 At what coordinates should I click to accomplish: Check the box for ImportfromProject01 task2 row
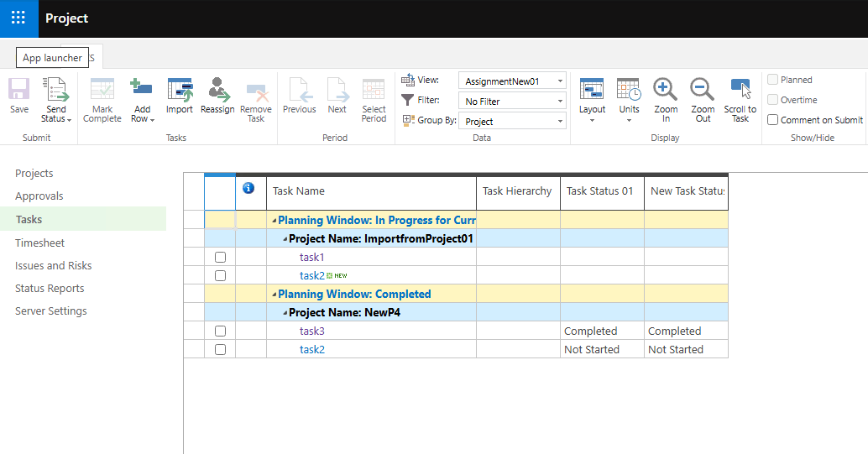click(x=220, y=276)
